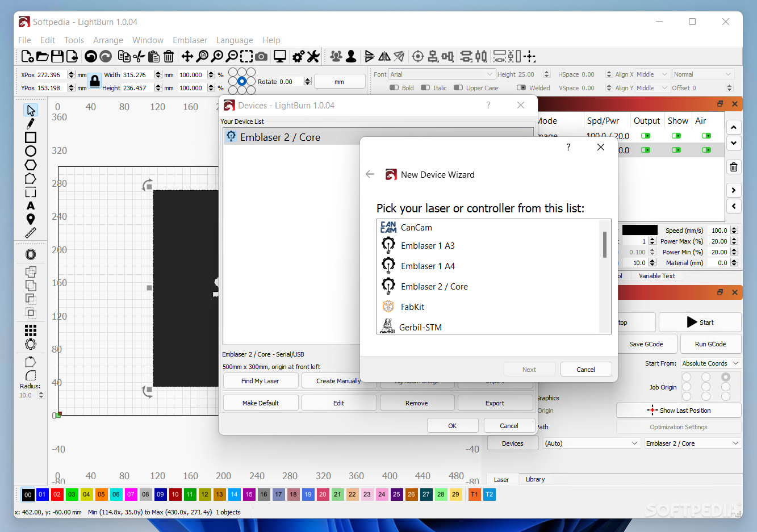This screenshot has height=532, width=757.
Task: Click the Cut scissors icon
Action: (139, 56)
